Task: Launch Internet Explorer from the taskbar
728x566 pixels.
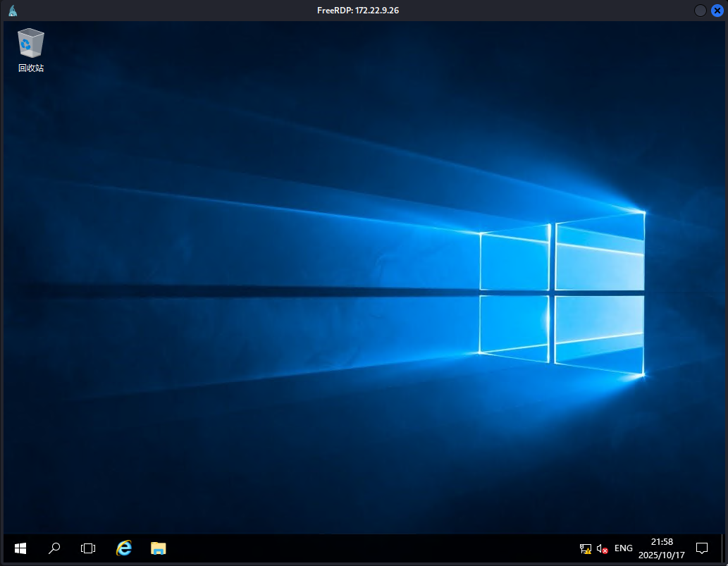Action: (124, 548)
